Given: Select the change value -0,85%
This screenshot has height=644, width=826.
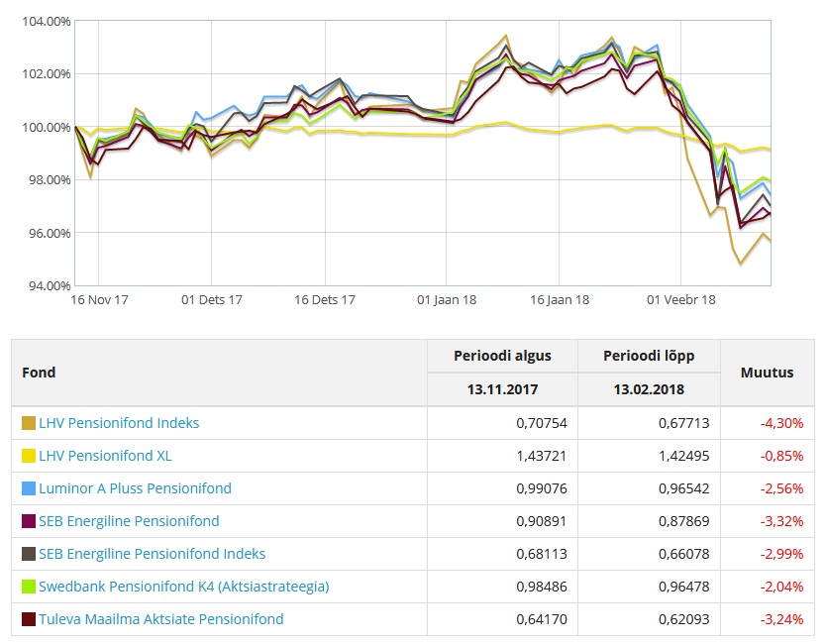Looking at the screenshot, I should [781, 456].
